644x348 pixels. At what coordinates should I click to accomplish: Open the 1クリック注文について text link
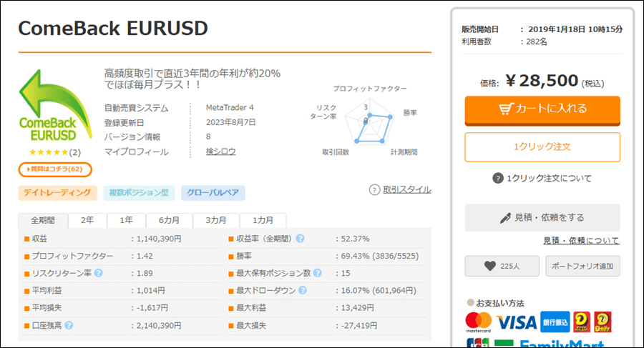(x=549, y=178)
